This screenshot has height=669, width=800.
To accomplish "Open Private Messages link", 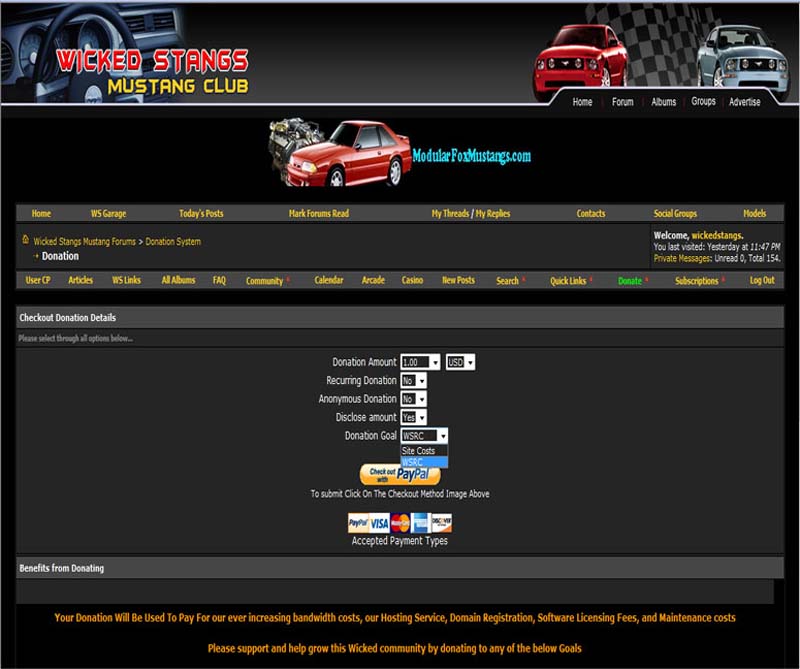I will coord(682,258).
